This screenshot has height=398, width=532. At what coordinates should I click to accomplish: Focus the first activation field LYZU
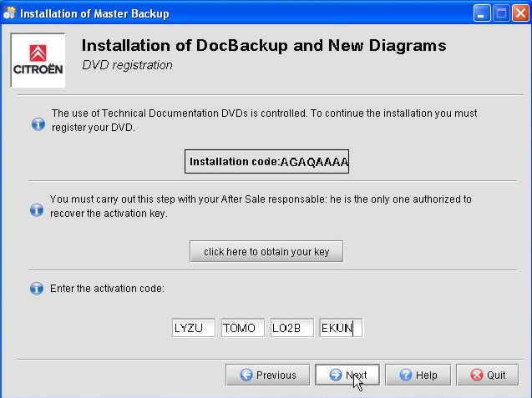tap(194, 328)
